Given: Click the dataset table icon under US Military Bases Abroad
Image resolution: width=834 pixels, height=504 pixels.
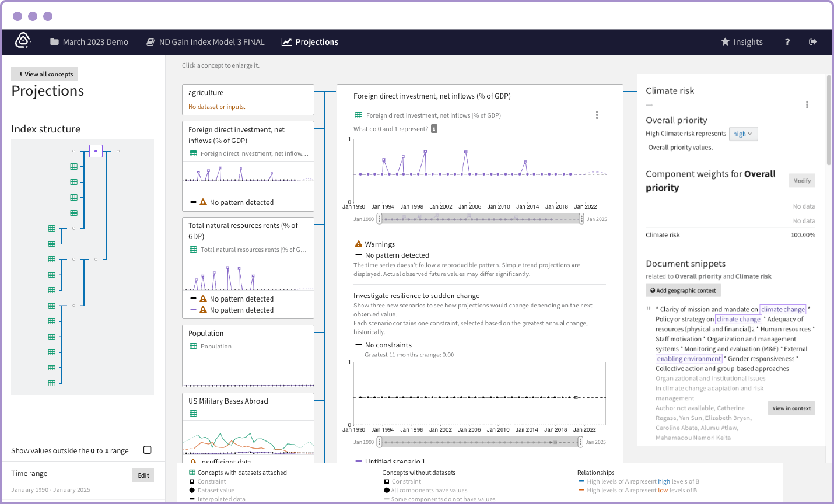Looking at the screenshot, I should (194, 414).
